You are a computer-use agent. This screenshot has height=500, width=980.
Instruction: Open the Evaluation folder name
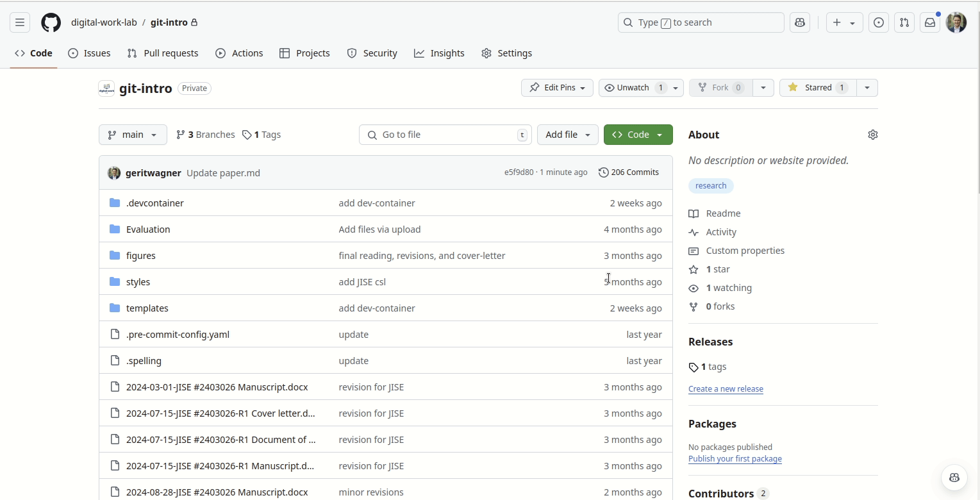(148, 229)
